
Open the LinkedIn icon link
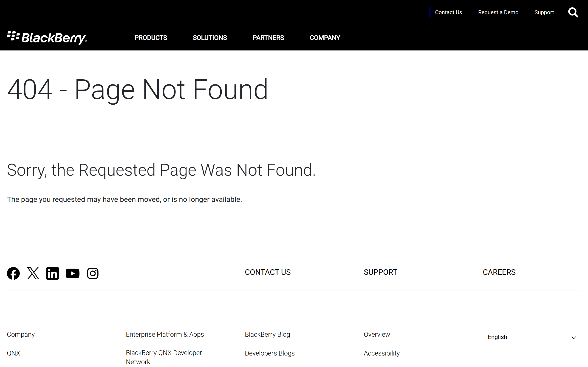point(52,273)
